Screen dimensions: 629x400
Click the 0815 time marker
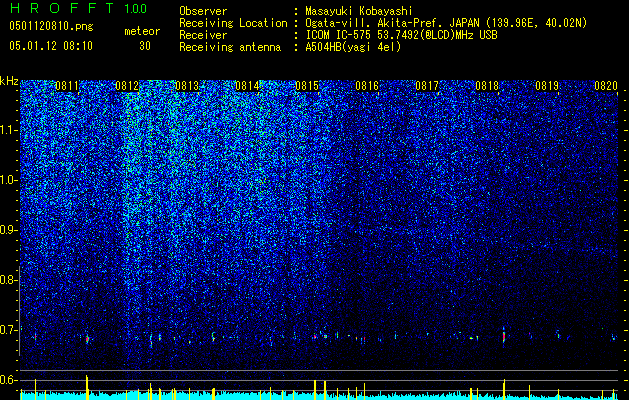coord(307,86)
